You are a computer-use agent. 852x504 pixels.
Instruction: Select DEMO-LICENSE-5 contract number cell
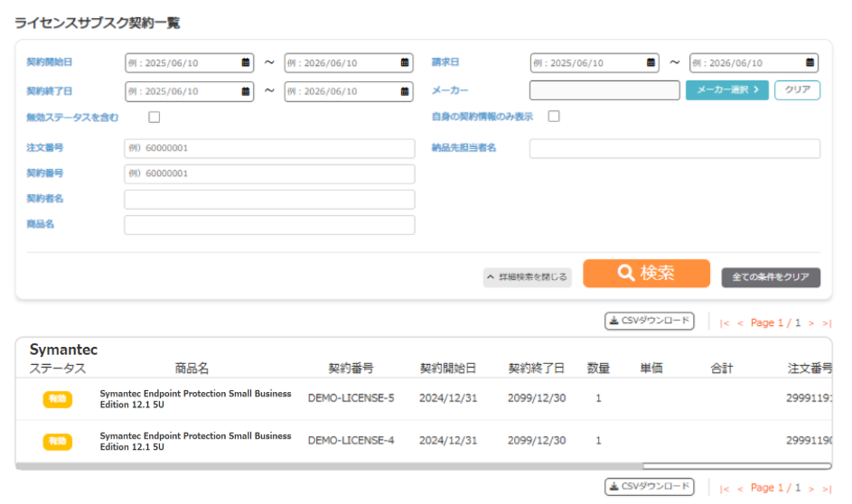[351, 398]
